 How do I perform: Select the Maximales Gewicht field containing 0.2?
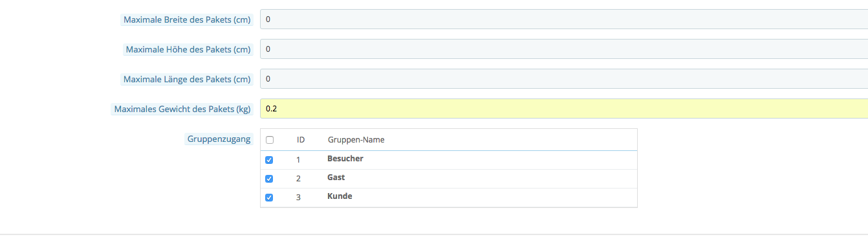[564, 109]
